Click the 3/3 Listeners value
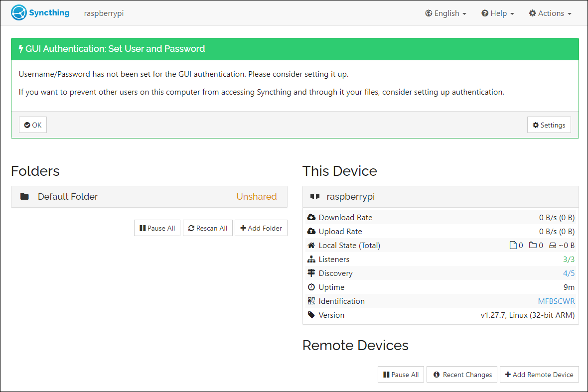 [569, 259]
